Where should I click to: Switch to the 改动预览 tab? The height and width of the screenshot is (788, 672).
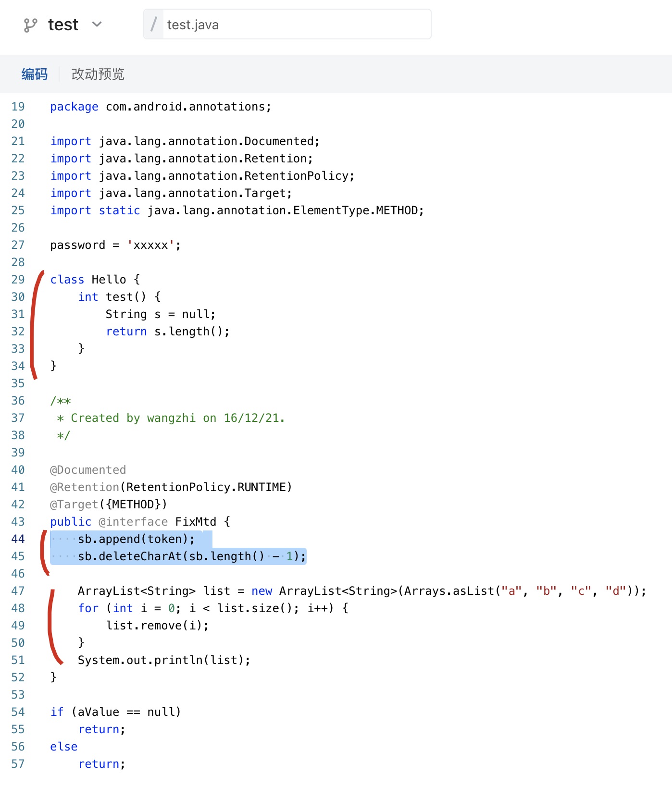(98, 74)
